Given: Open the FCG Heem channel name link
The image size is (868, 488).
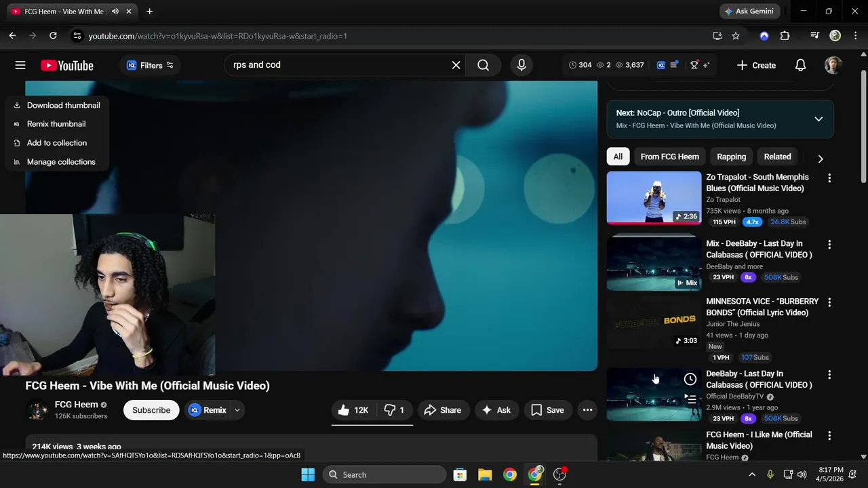Looking at the screenshot, I should click(x=77, y=405).
